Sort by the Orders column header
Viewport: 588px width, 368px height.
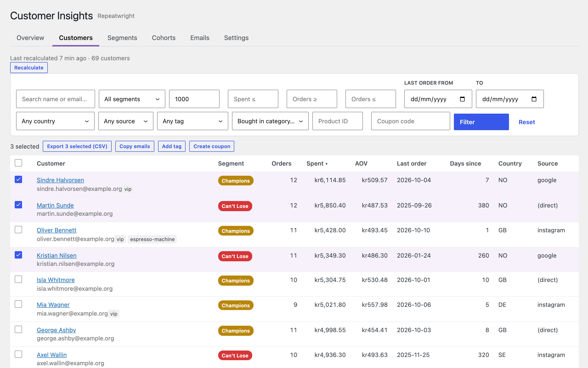pos(281,164)
